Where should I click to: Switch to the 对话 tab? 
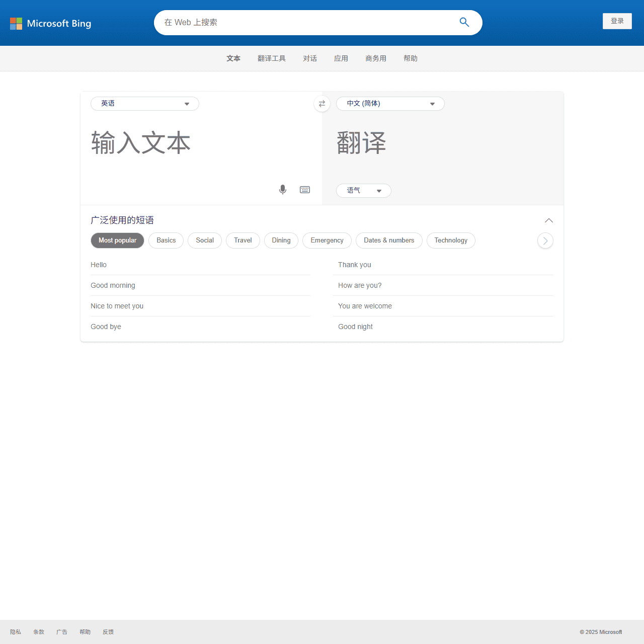[x=310, y=58]
